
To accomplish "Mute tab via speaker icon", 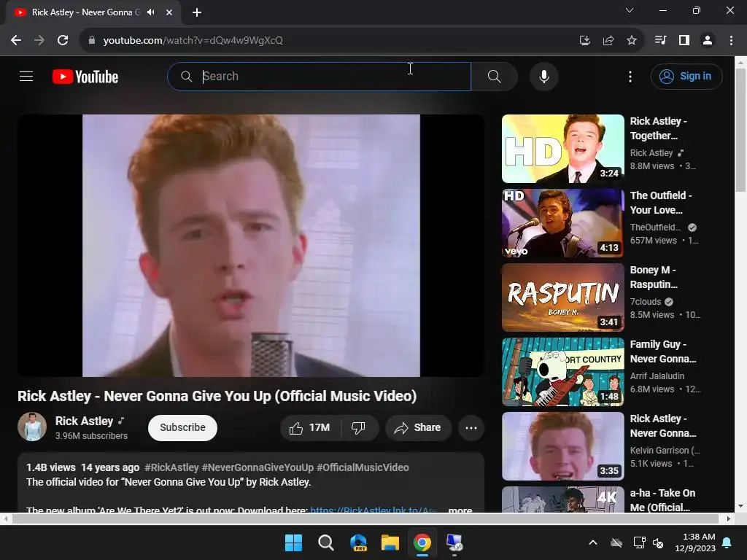I will tap(151, 12).
